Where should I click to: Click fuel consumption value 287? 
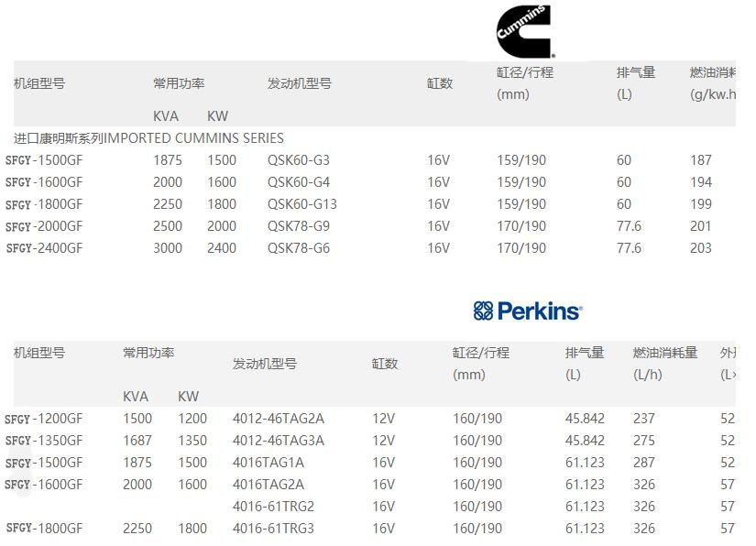tap(643, 463)
